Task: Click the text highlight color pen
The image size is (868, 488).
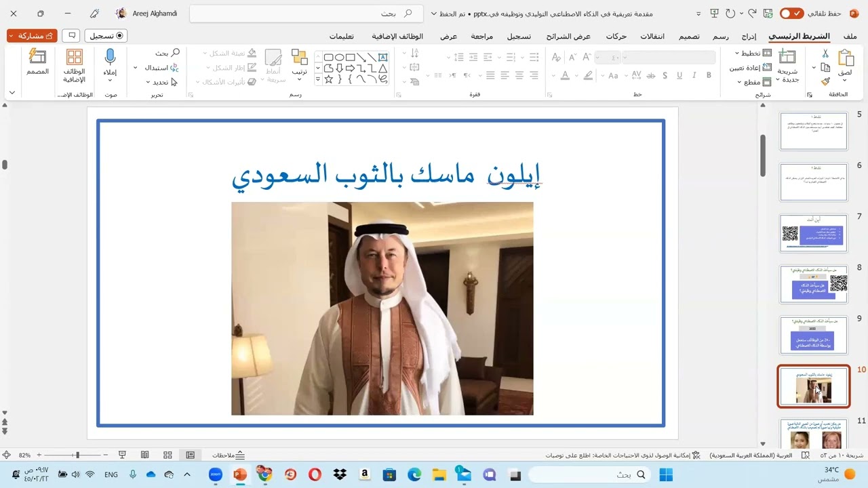Action: pos(589,75)
